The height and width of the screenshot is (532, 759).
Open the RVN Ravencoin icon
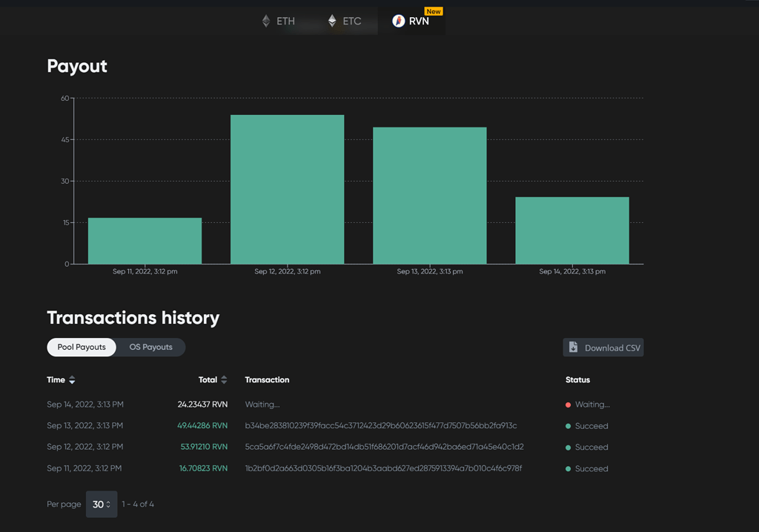tap(398, 21)
